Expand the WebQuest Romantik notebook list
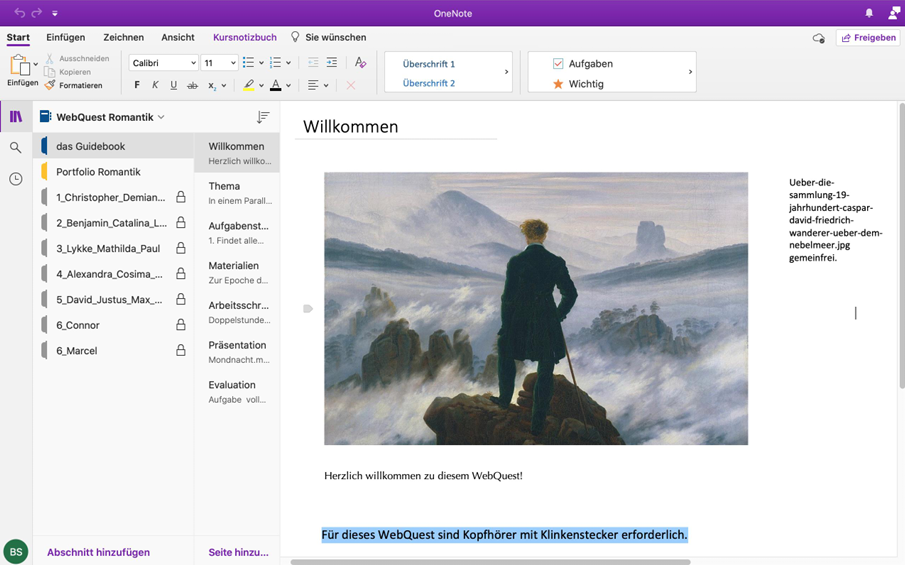905x565 pixels. pos(161,117)
